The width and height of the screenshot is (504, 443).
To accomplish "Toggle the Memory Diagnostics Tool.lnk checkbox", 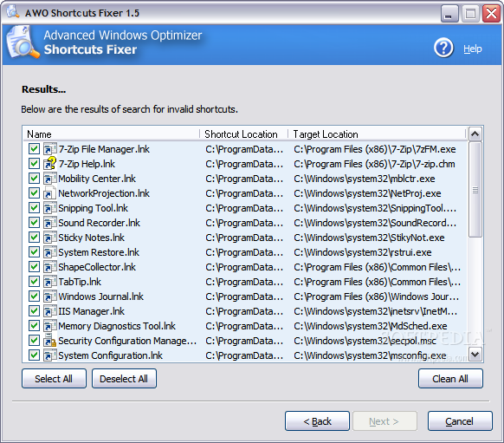I will coord(34,326).
